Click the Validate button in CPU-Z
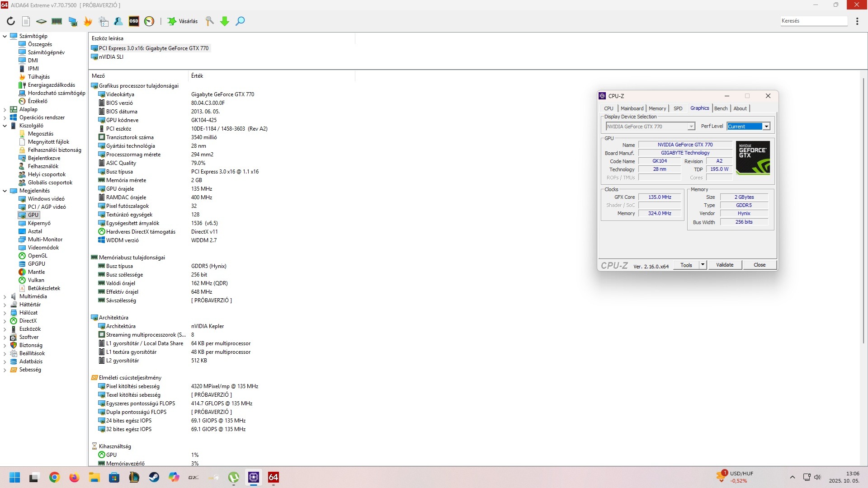Screen dimensions: 868x488 tap(724, 265)
